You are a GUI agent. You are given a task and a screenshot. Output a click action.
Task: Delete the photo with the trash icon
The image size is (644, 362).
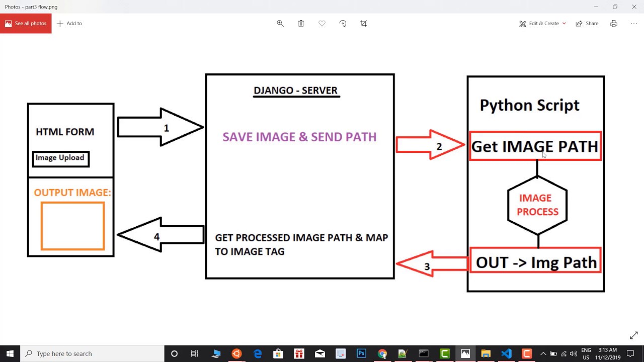pos(301,24)
